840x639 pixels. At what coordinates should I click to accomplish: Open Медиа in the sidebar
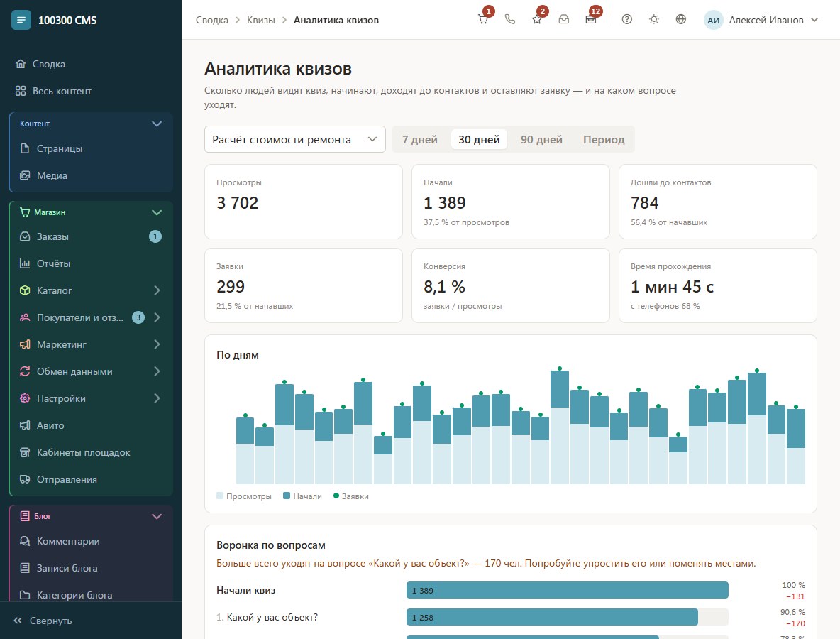[91, 175]
